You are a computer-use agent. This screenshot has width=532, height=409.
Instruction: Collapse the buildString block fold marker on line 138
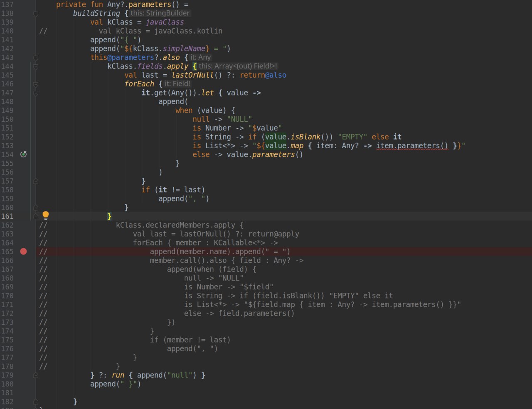[36, 14]
